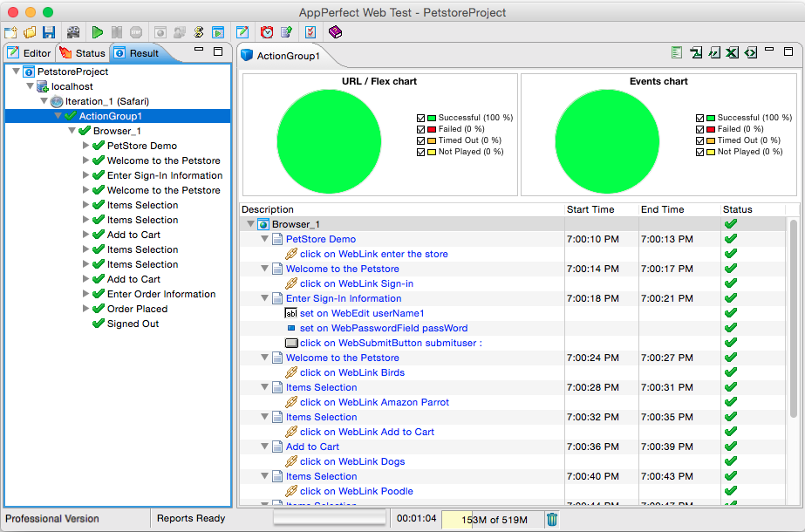Start replay with the green play icon

pos(98,32)
